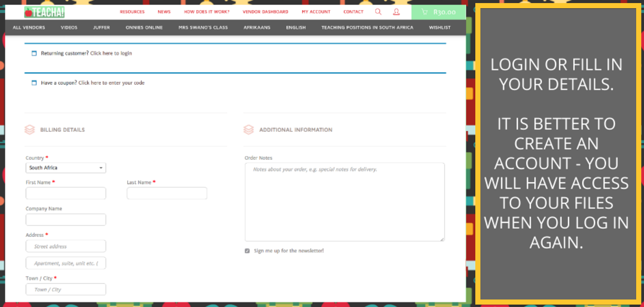Image resolution: width=644 pixels, height=307 pixels.
Task: Open the Wishlist navigation item
Action: point(439,28)
